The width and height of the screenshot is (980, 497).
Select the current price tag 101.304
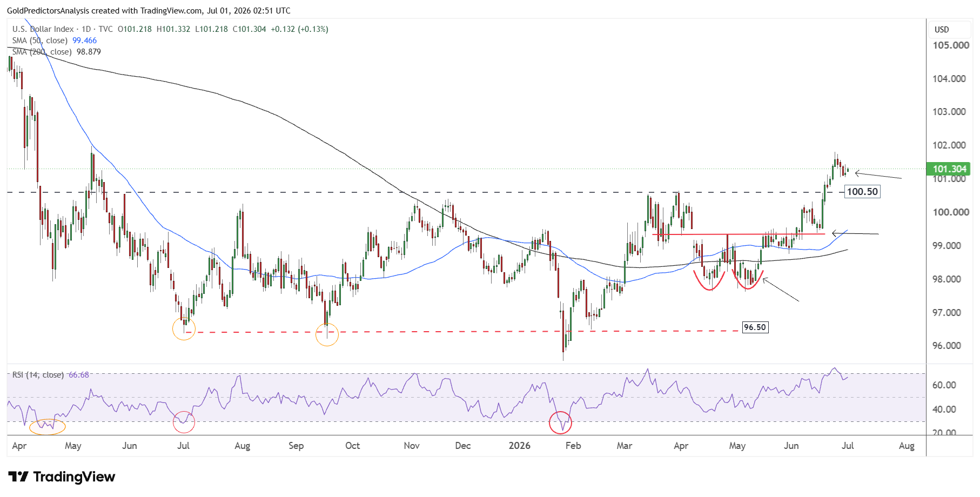point(949,169)
